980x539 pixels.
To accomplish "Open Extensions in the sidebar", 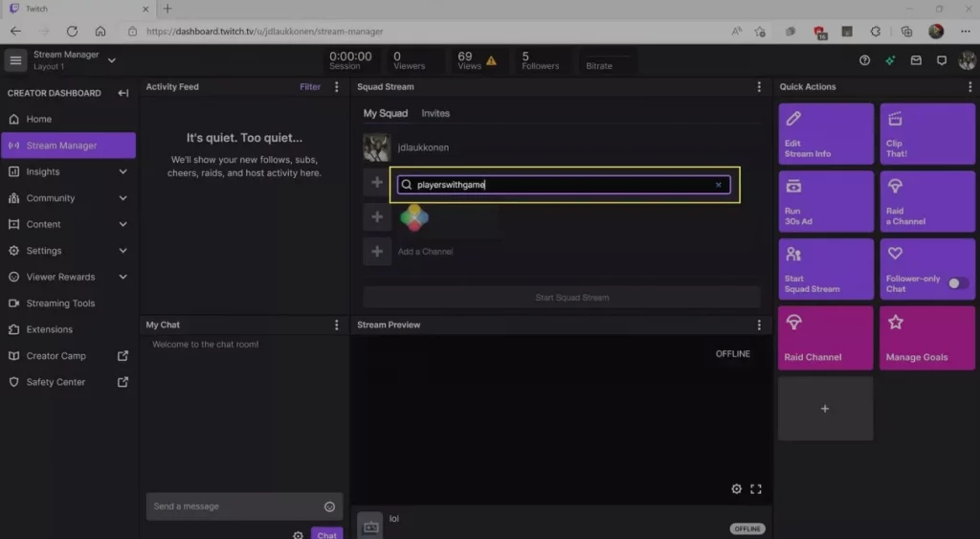I will click(x=68, y=329).
